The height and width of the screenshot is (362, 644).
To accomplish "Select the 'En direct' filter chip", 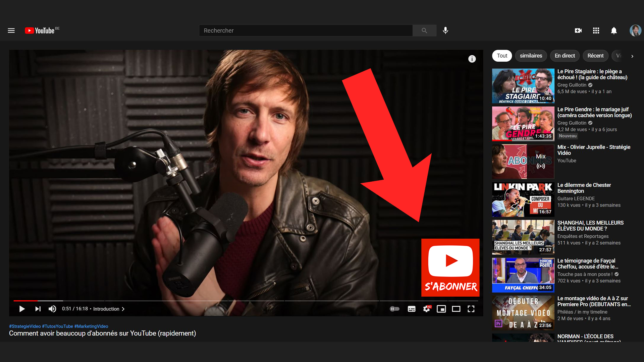I will [x=565, y=56].
